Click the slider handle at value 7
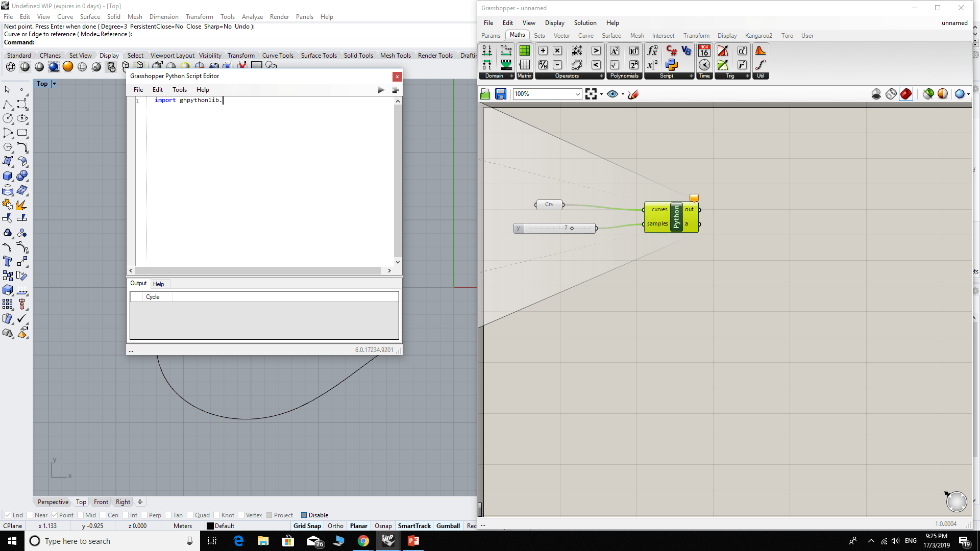Screen dimensions: 980x551 click(x=572, y=228)
